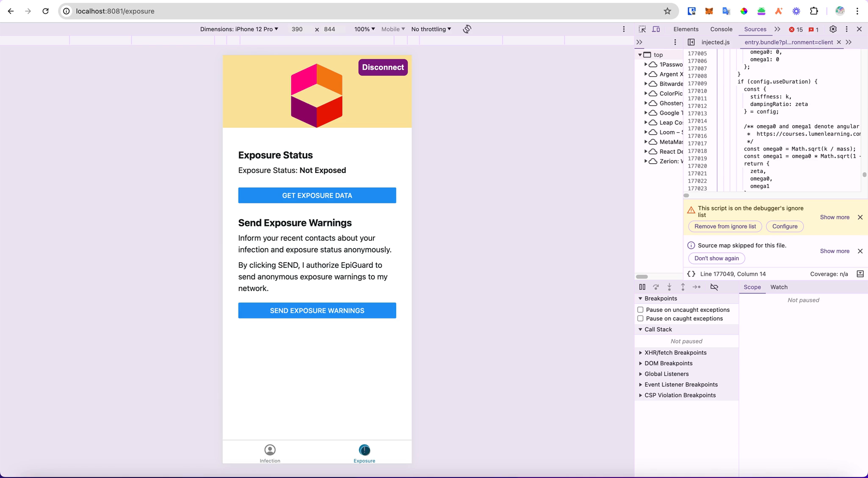This screenshot has height=478, width=868.
Task: Click GET EXPOSURE DATA button
Action: pos(317,195)
